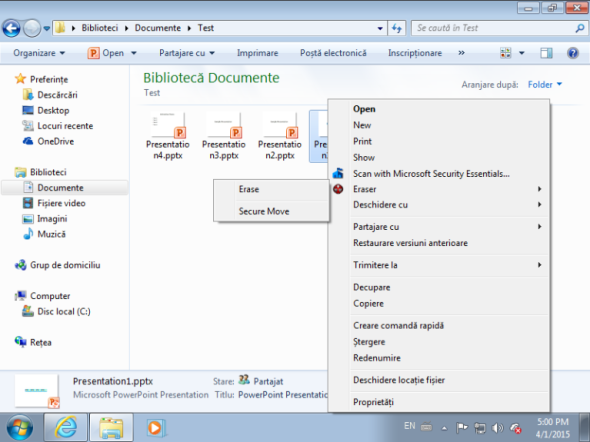Screen dimensions: 590x442
Task: Open the Aranjare după Folder dropdown
Action: pos(544,85)
